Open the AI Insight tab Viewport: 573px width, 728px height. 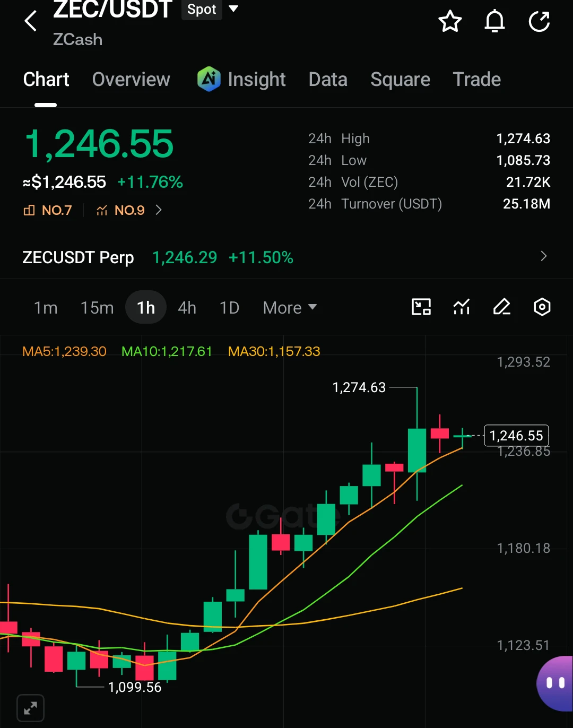pyautogui.click(x=241, y=80)
